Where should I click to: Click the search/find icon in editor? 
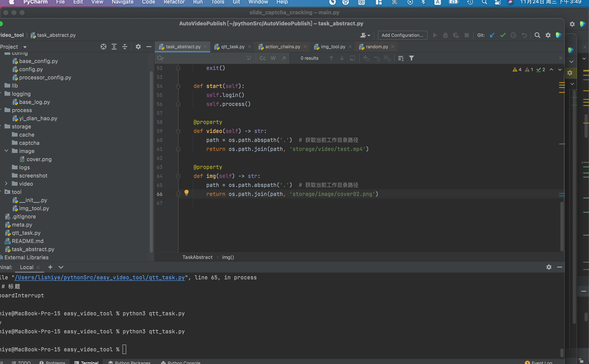click(x=161, y=58)
